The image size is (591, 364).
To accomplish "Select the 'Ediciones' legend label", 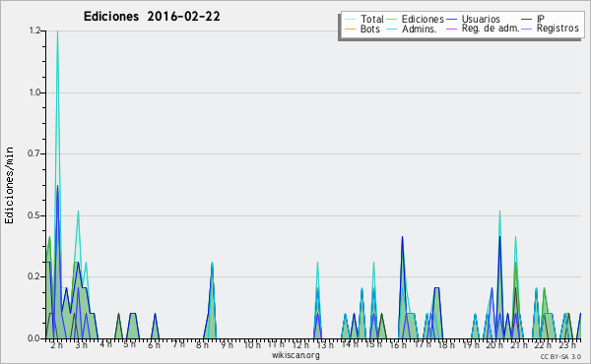I will (423, 20).
